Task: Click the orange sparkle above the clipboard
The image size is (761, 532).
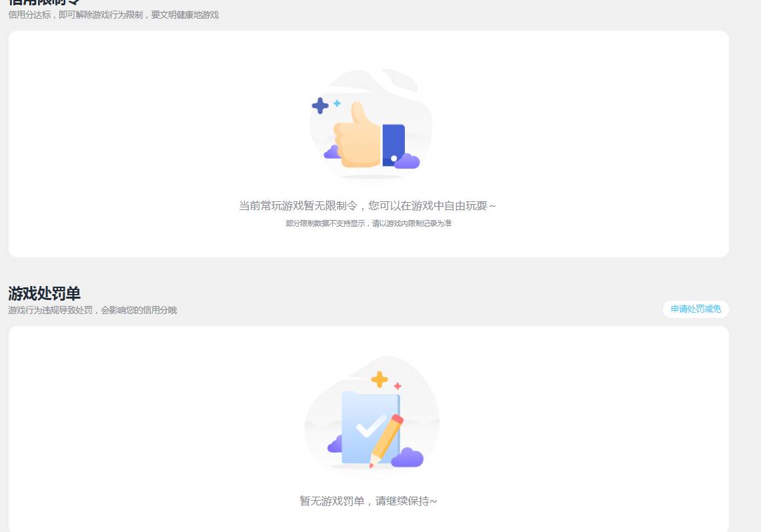Action: [x=380, y=380]
